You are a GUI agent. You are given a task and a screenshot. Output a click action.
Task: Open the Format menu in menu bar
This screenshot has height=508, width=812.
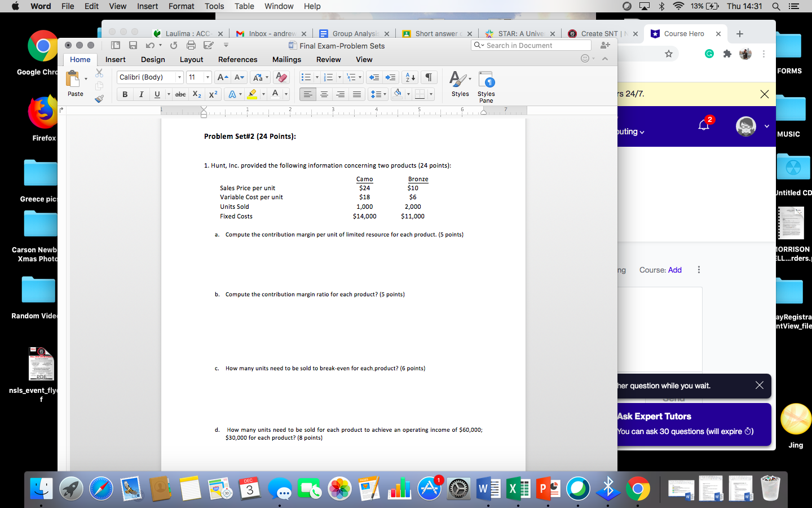181,6
